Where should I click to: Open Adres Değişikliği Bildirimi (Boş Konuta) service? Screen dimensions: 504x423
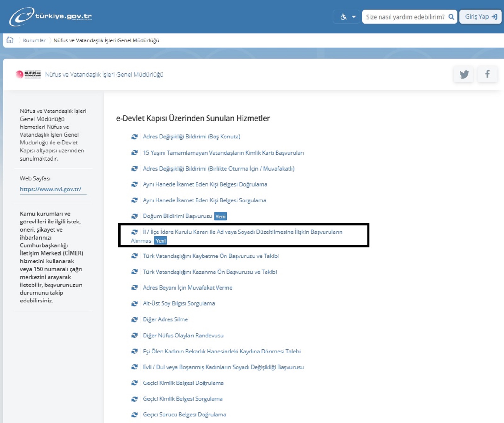[x=191, y=137]
